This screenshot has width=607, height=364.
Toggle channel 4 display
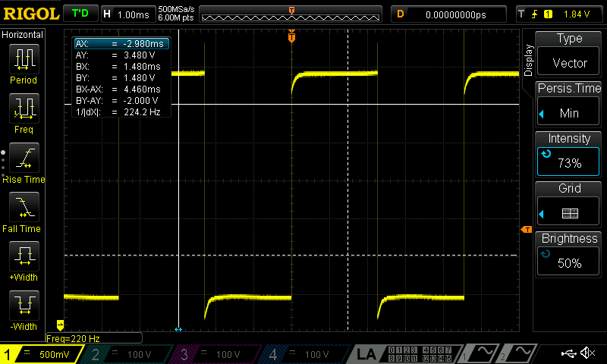(x=306, y=354)
